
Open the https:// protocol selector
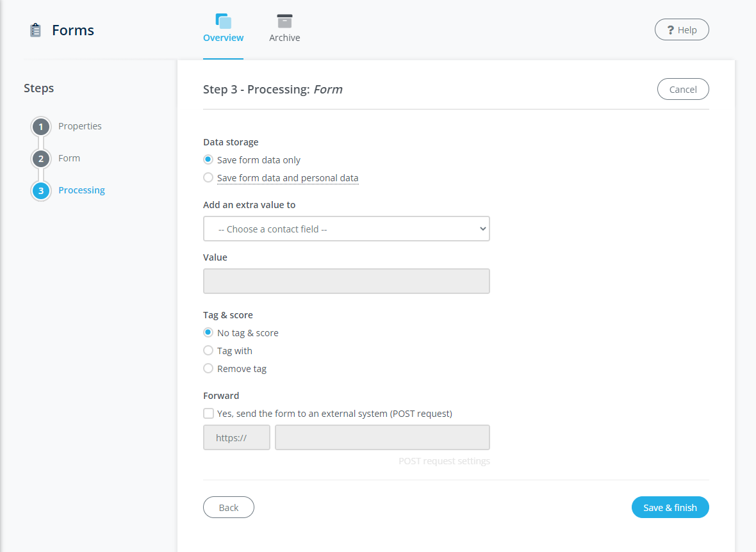point(236,437)
